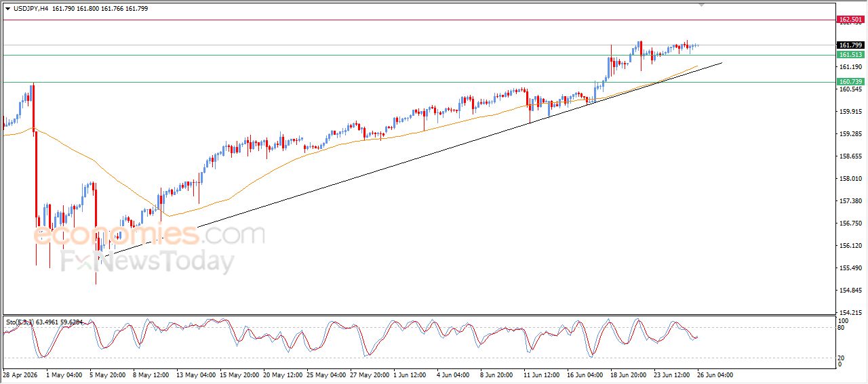868x384 pixels.
Task: Click price axis value 154.845
Action: click(850, 291)
